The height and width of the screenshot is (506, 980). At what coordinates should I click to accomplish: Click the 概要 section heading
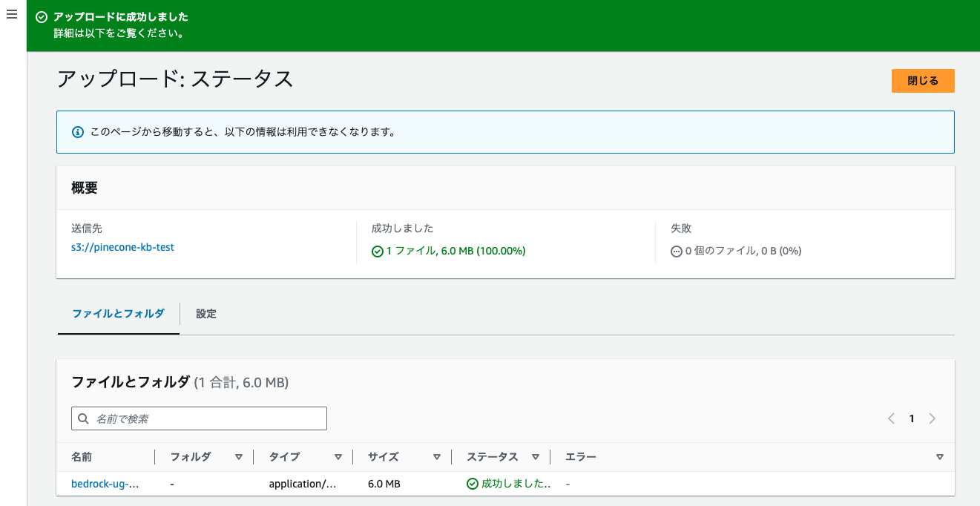(x=85, y=188)
